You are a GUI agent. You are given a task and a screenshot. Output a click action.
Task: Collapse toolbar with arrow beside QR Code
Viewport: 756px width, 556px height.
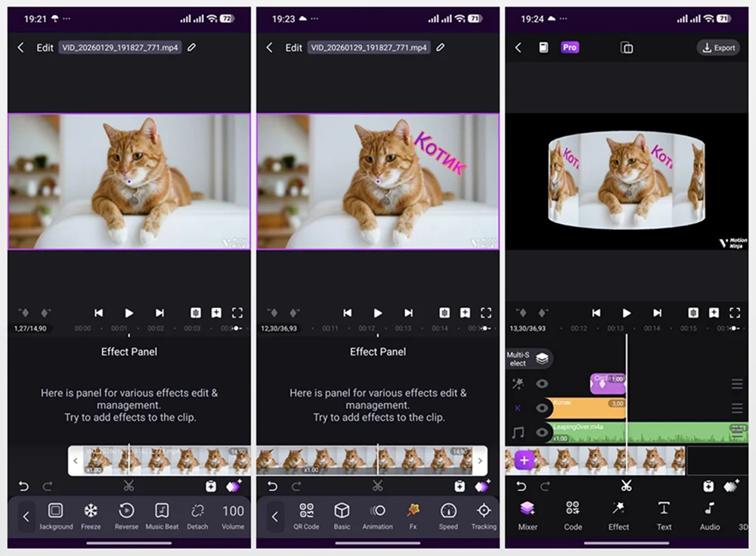275,517
